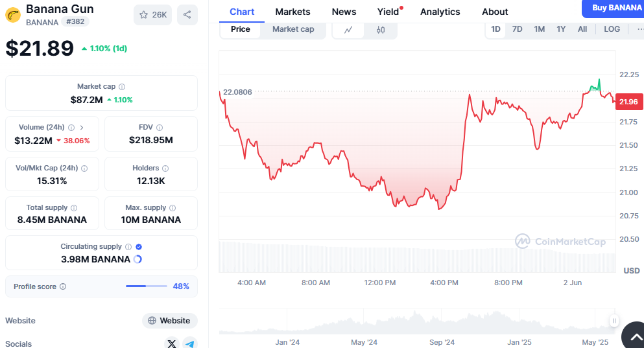Switch chart to Market cap view

pos(293,29)
